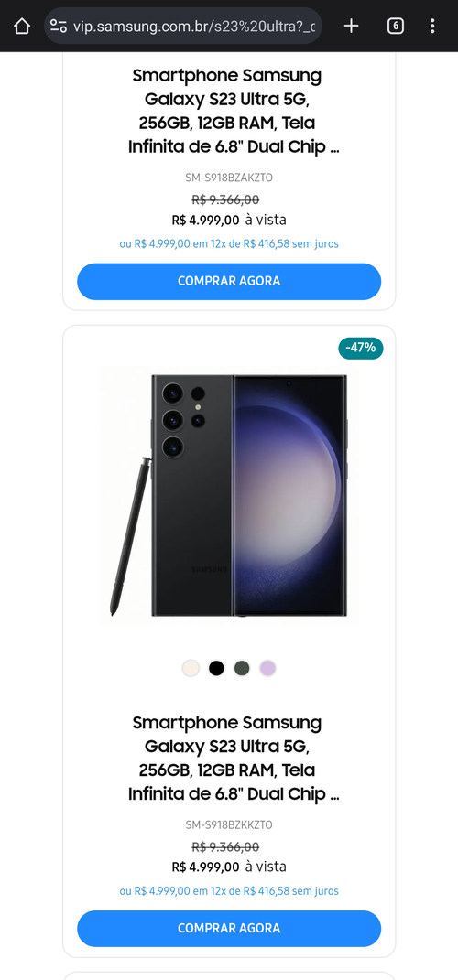Select the black color swatch
This screenshot has width=458, height=980.
click(216, 668)
